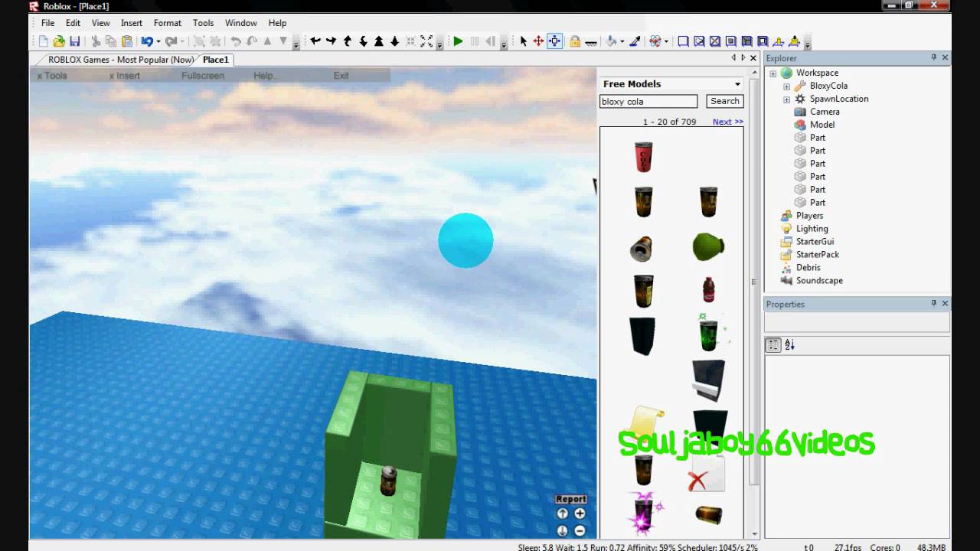Click the Cut scissors icon
980x551 pixels.
[x=96, y=41]
